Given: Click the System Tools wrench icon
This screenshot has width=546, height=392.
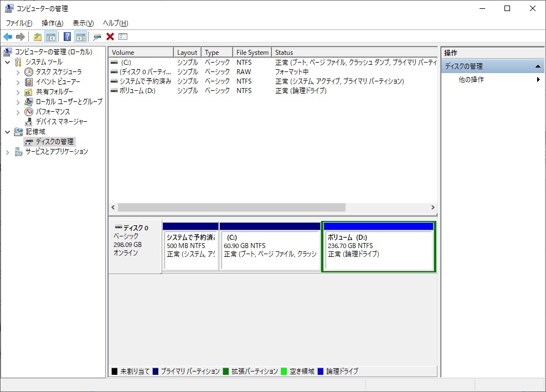Looking at the screenshot, I should click(x=18, y=62).
